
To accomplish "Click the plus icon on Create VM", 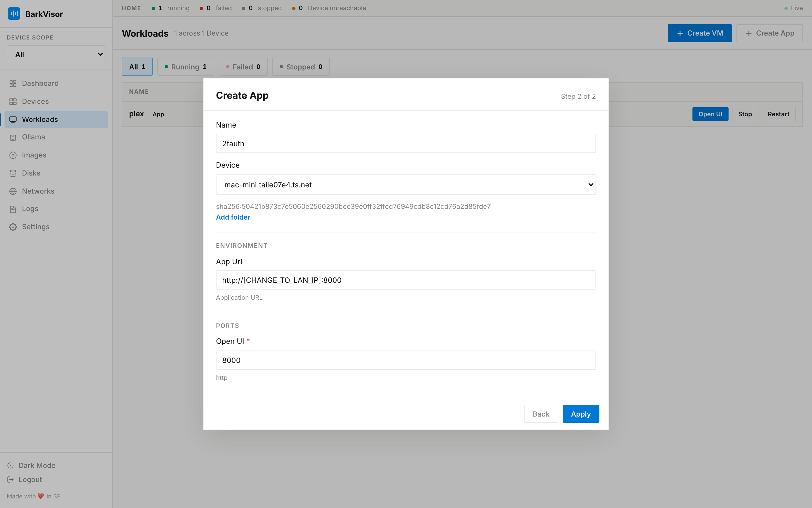I will [x=680, y=33].
